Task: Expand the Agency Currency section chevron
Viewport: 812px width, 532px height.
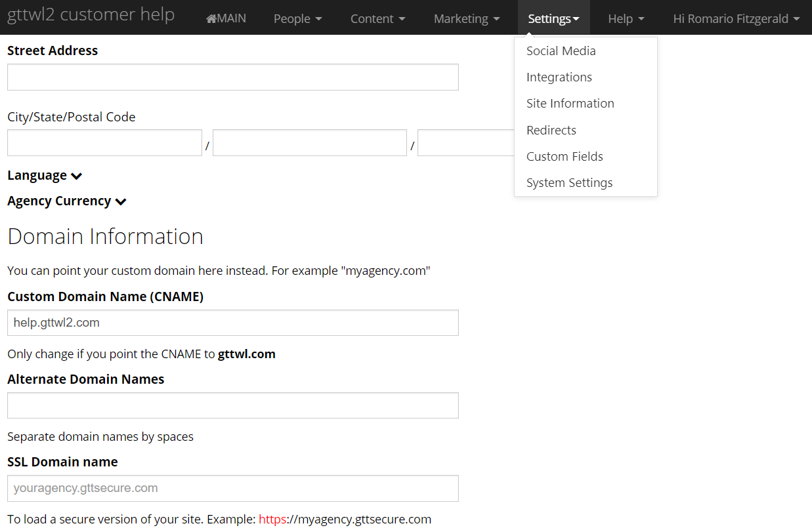Action: click(x=120, y=201)
